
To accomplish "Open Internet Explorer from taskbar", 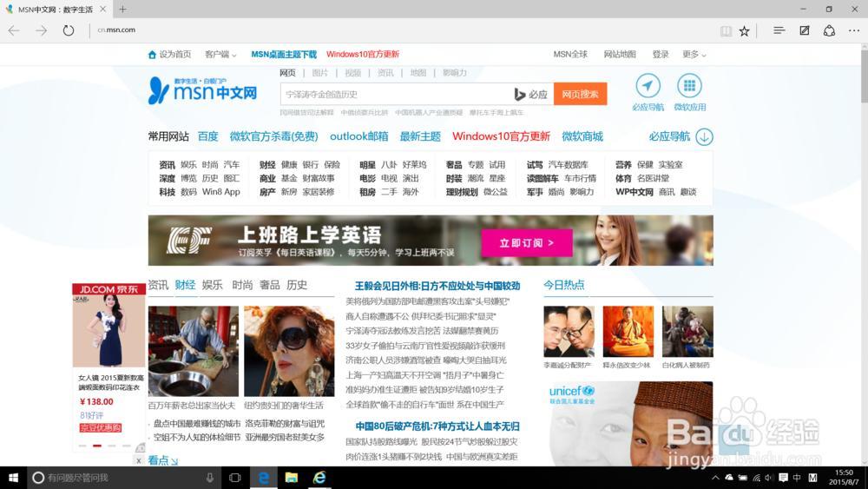I will click(319, 478).
